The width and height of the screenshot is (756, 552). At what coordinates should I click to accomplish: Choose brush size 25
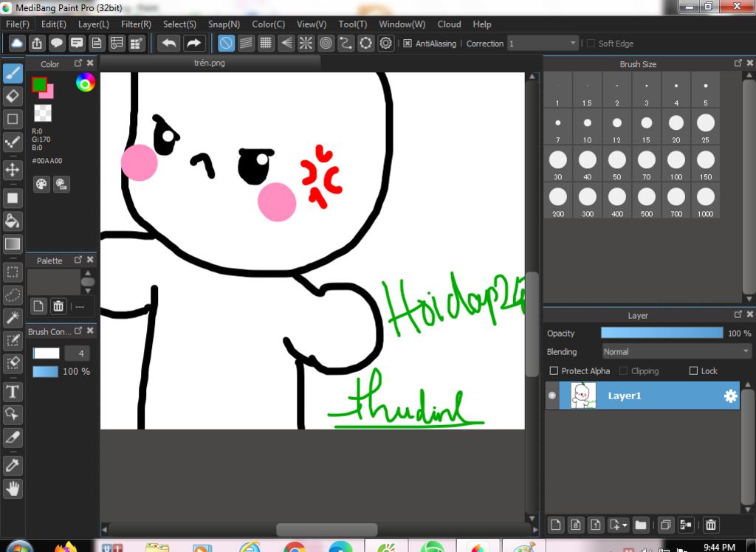pos(705,127)
